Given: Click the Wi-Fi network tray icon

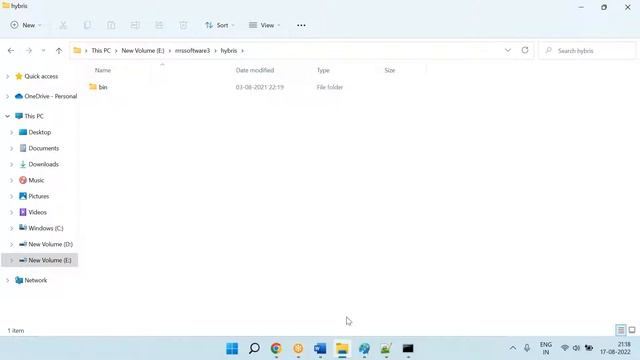Looking at the screenshot, I should 564,348.
